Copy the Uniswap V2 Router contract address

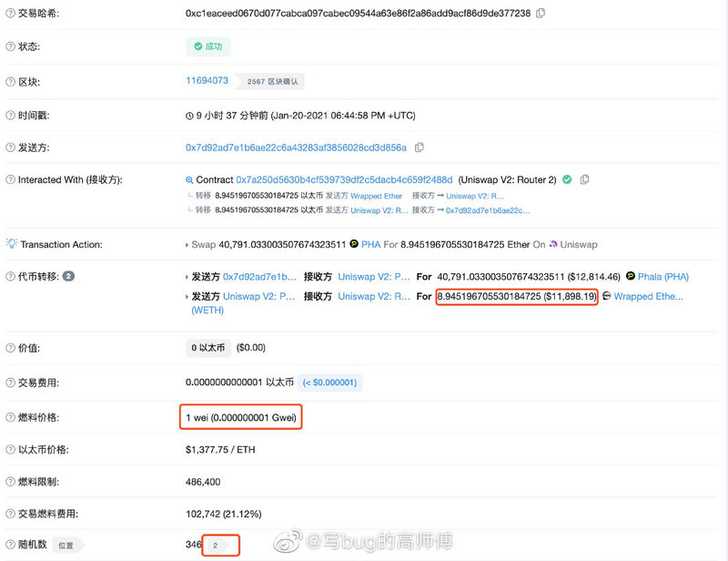(x=584, y=179)
